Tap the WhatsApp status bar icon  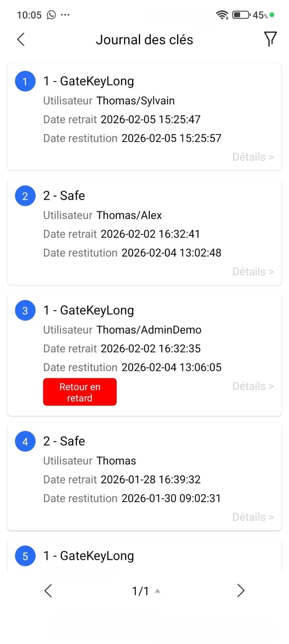pyautogui.click(x=51, y=15)
